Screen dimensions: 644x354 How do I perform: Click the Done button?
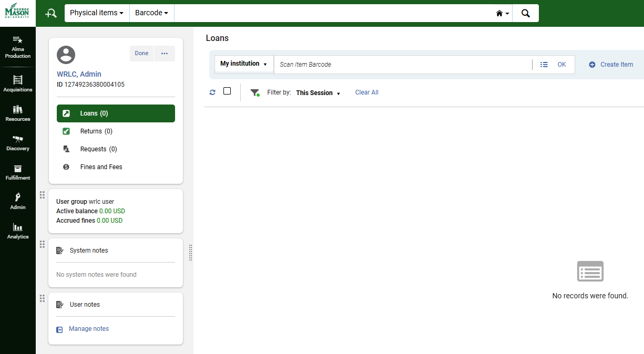(141, 54)
